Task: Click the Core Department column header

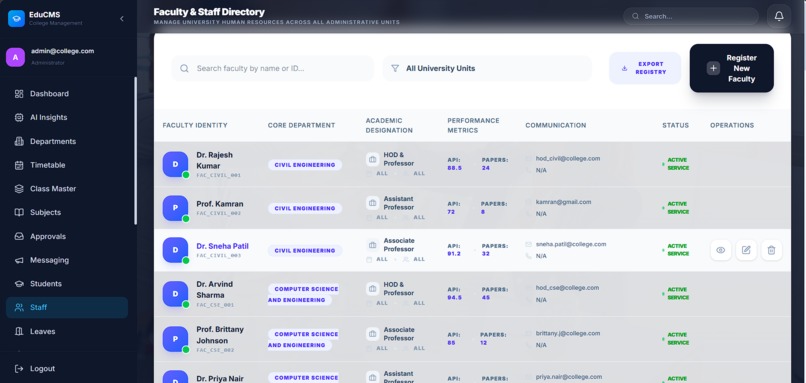Action: (301, 125)
